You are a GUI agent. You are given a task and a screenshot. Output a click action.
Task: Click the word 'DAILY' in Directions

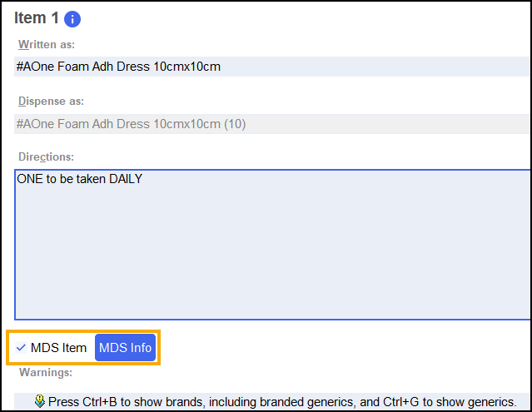[126, 178]
